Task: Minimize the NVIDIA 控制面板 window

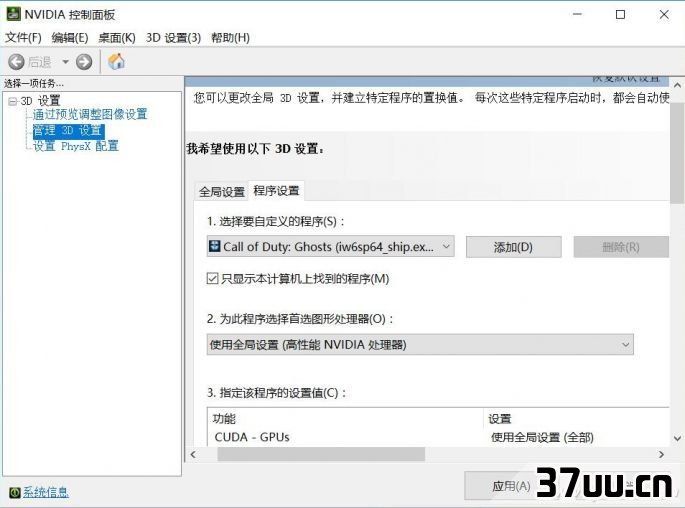Action: point(577,14)
